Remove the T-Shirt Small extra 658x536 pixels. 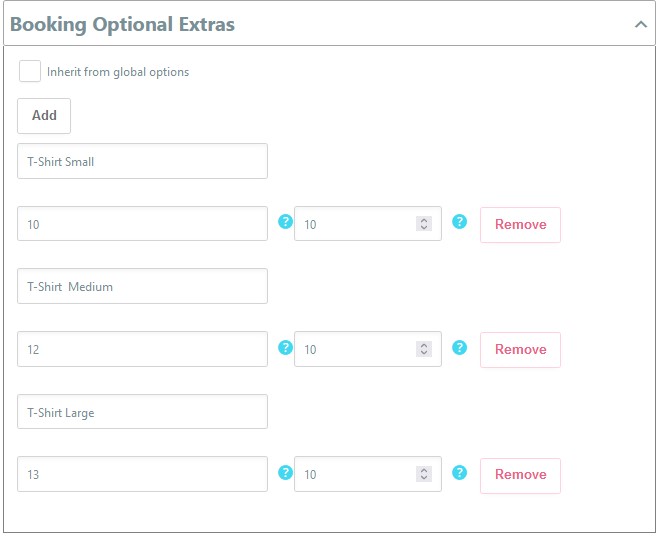520,225
